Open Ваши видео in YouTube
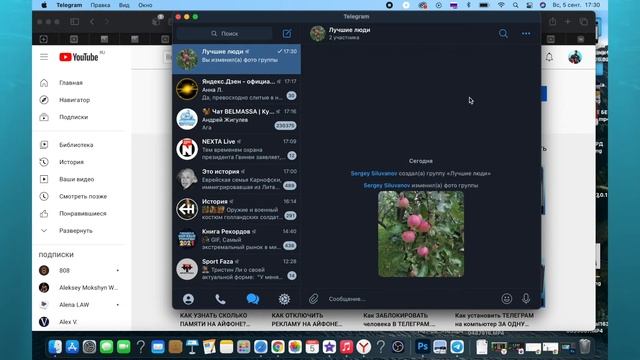640x360 pixels. tap(76, 179)
